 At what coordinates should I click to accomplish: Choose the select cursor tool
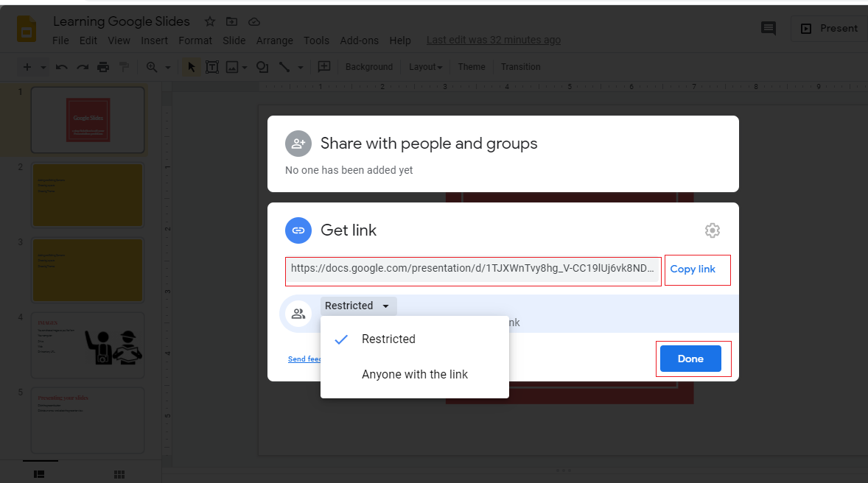tap(191, 67)
